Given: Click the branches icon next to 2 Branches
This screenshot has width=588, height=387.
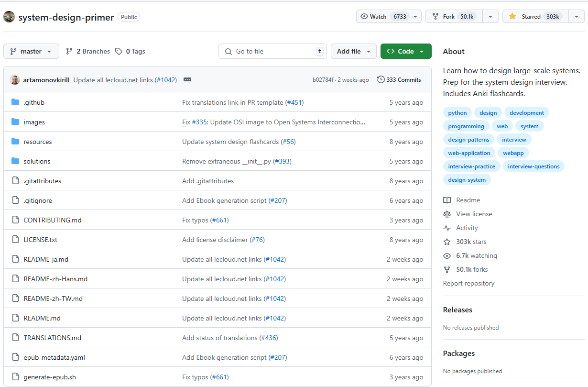Looking at the screenshot, I should point(69,51).
